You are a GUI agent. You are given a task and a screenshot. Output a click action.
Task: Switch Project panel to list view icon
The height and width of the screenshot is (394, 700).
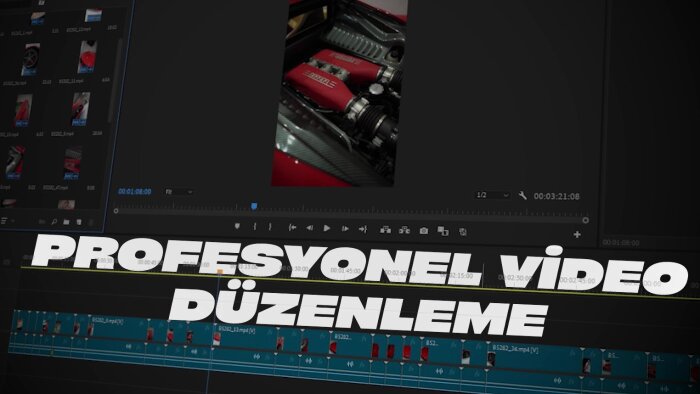pos(4,220)
